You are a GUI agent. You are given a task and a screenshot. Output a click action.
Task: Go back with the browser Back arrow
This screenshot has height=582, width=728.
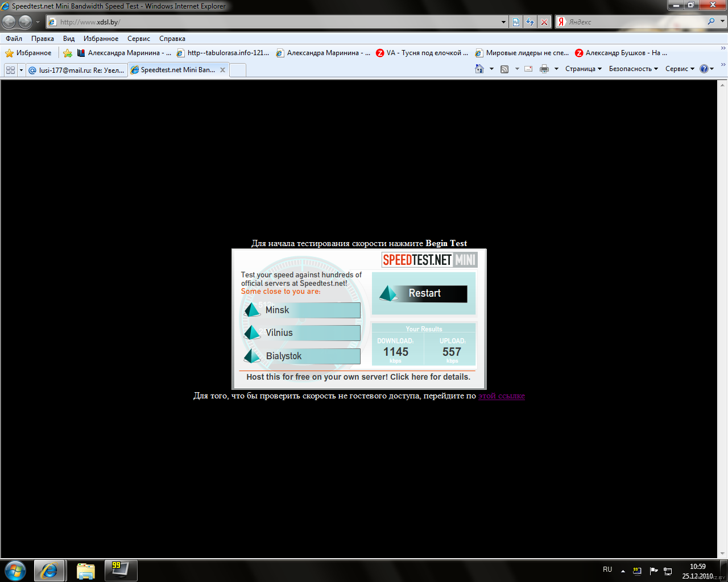tap(9, 22)
